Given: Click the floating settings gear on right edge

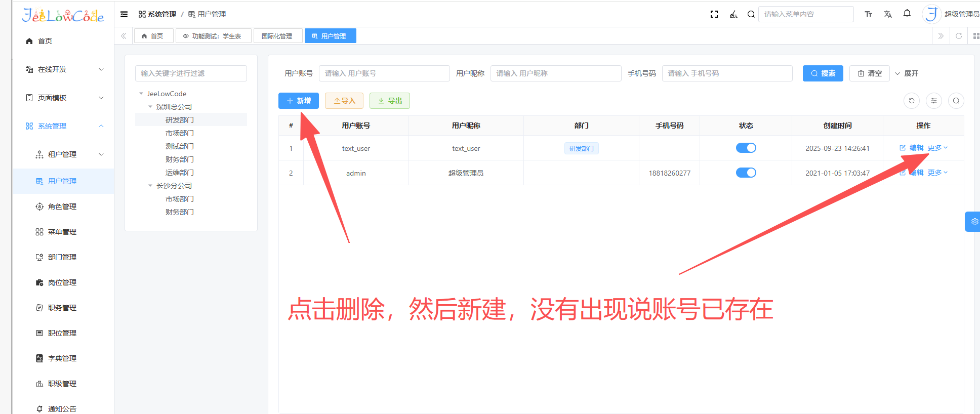Looking at the screenshot, I should [x=974, y=222].
